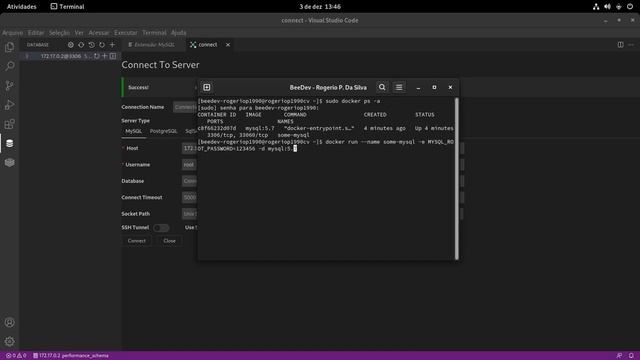Expand the 172.17.0.2@3306 connection node
The height and width of the screenshot is (360, 640).
click(27, 56)
